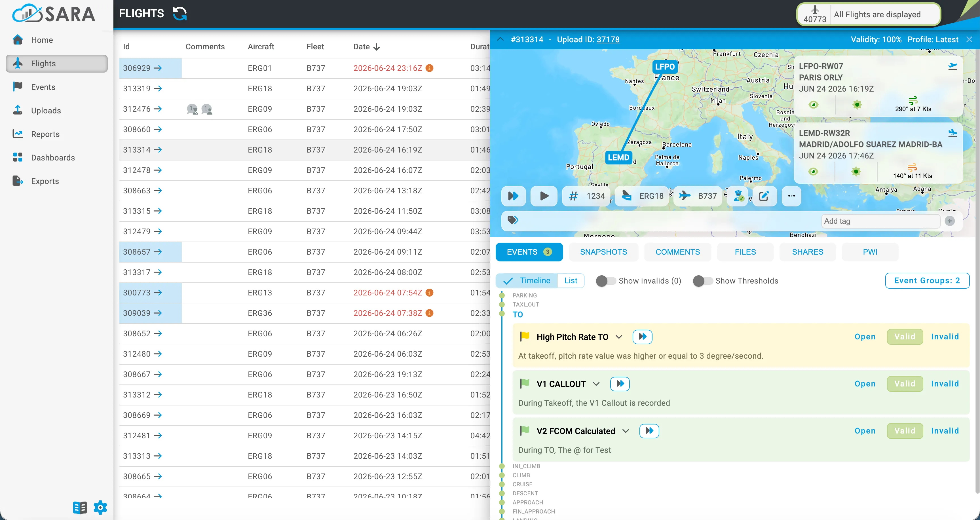Switch to the SHARES tab
This screenshot has height=520, width=980.
point(807,252)
